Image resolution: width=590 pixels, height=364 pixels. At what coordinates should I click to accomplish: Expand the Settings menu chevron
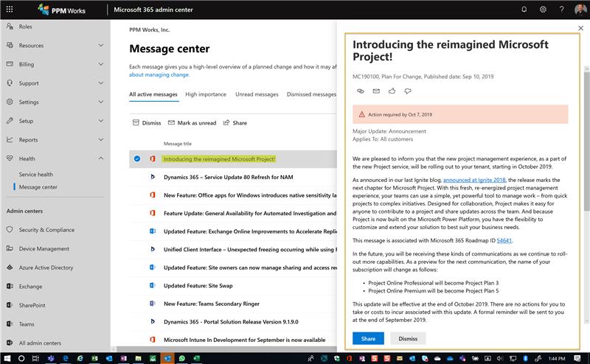pos(101,102)
